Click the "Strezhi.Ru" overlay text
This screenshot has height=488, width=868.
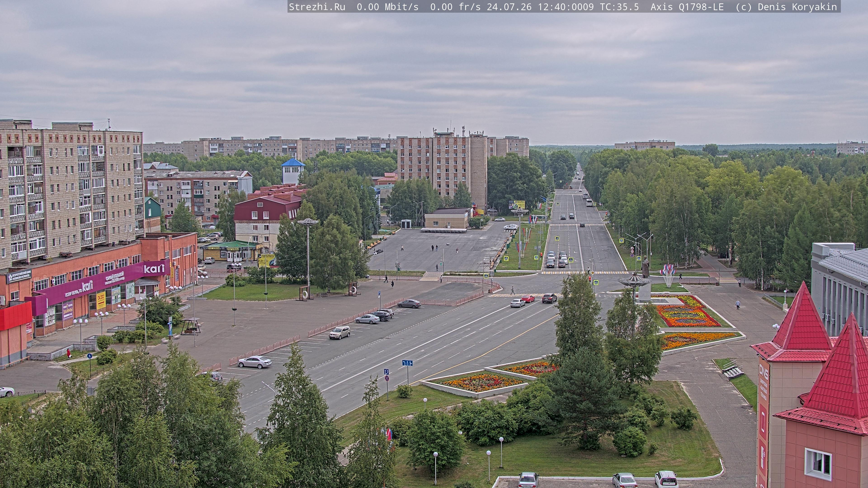[x=317, y=7]
